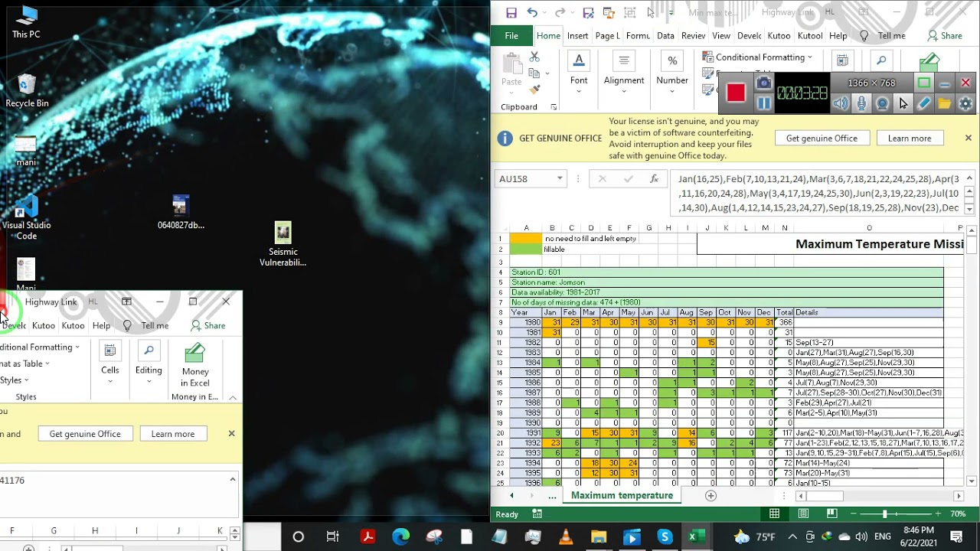Image resolution: width=980 pixels, height=551 pixels.
Task: Toggle mouse cursor capture in the recorder
Action: coord(903,103)
